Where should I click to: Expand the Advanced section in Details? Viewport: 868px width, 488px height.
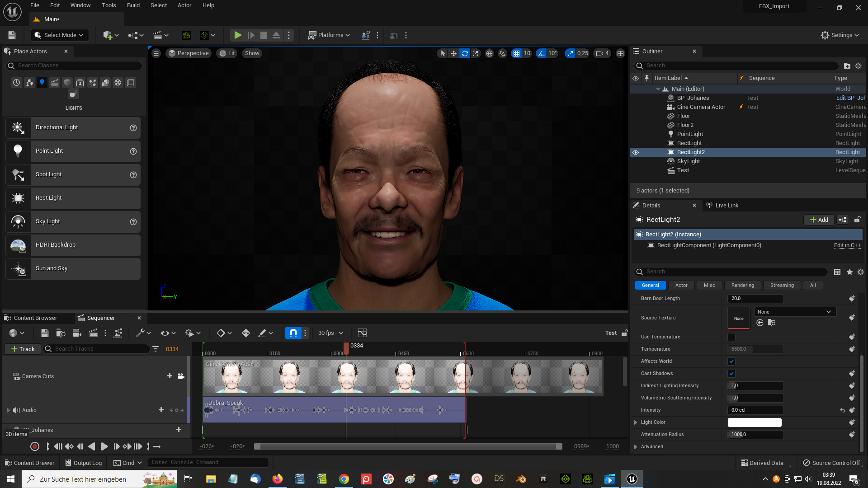pos(636,447)
